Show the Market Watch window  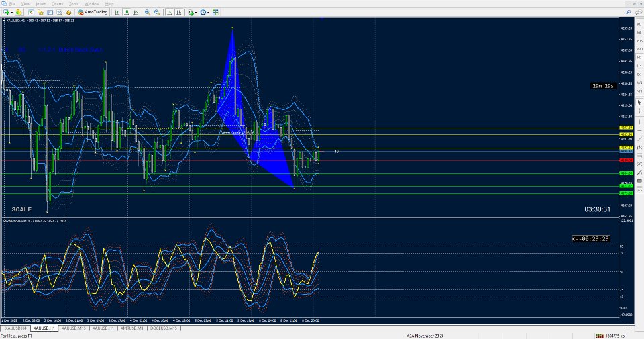(x=31, y=12)
